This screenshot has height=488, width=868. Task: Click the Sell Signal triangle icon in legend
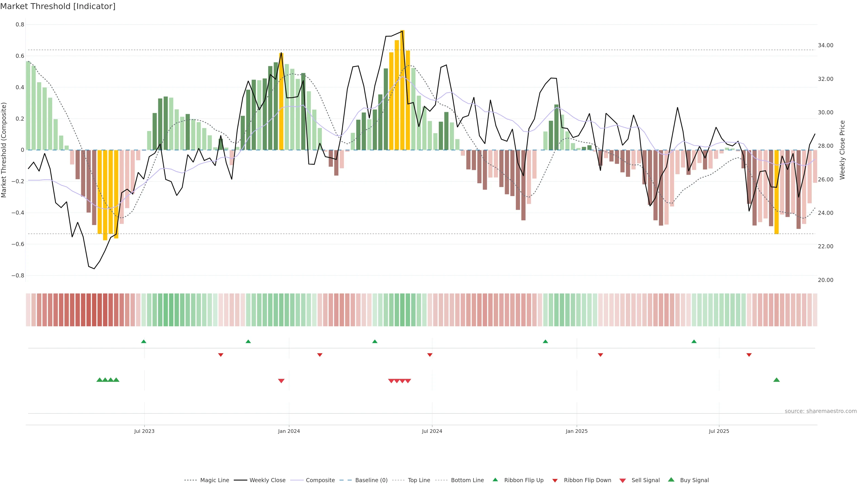click(x=622, y=481)
